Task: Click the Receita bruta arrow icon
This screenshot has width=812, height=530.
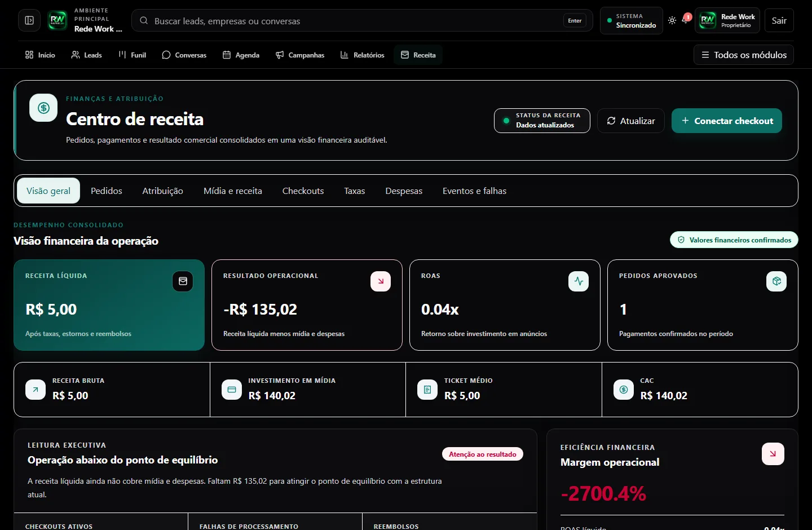Action: pos(36,389)
